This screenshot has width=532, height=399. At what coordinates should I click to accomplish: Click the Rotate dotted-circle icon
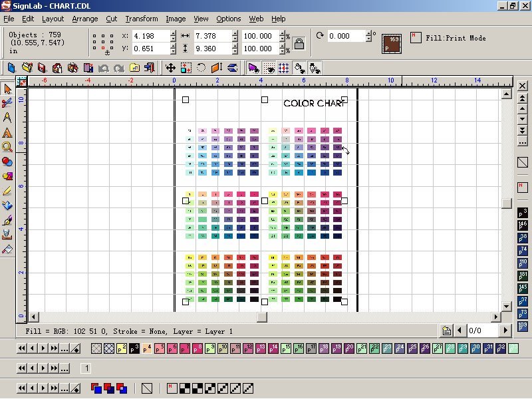(201, 68)
